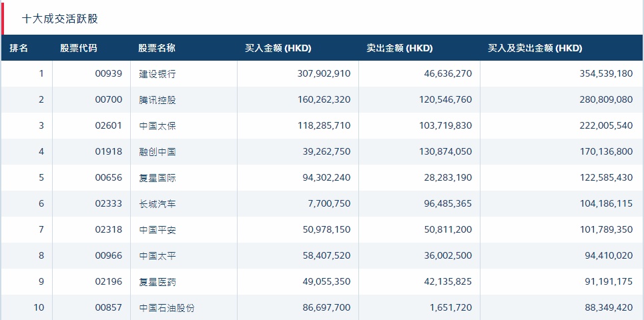Image resolution: width=644 pixels, height=320 pixels.
Task: Select buy amount 160,262,320 cell
Action: coord(324,100)
